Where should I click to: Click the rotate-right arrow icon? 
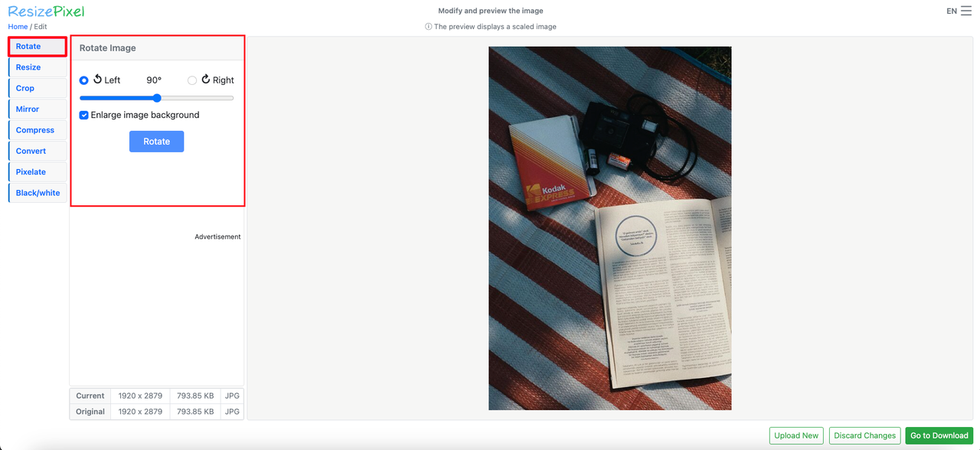coord(205,79)
